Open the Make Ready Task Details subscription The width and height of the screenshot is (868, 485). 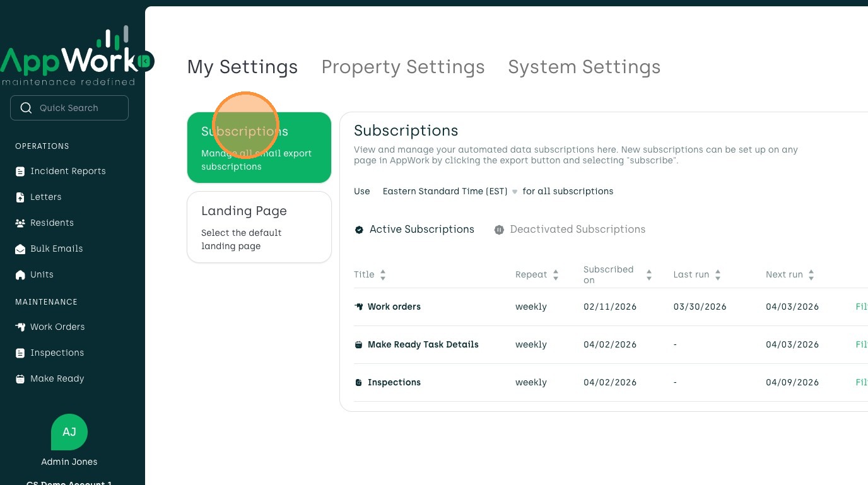click(423, 344)
